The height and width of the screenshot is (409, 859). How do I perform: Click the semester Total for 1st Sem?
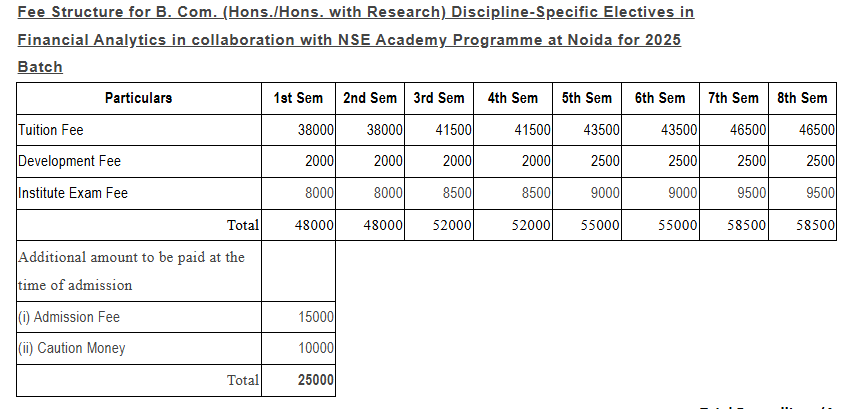pyautogui.click(x=314, y=225)
